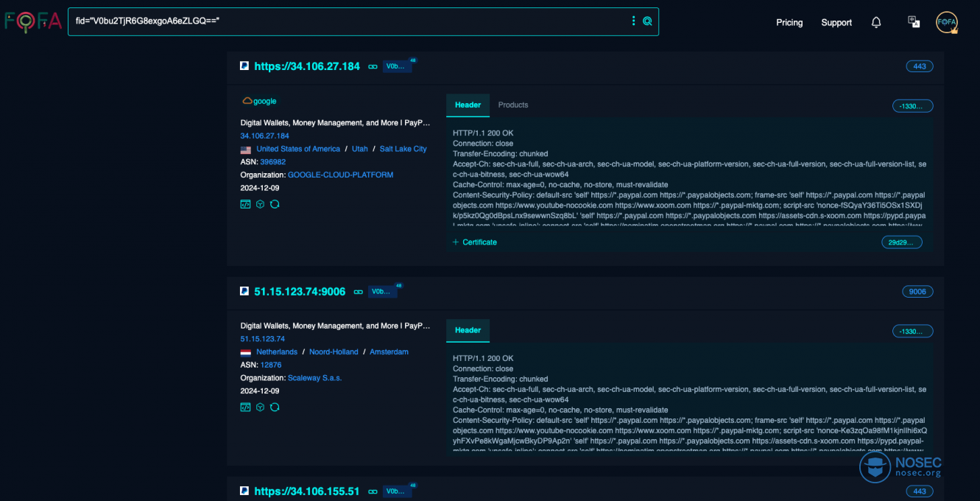Filter by the Utah region
The height and width of the screenshot is (501, 980).
click(360, 149)
